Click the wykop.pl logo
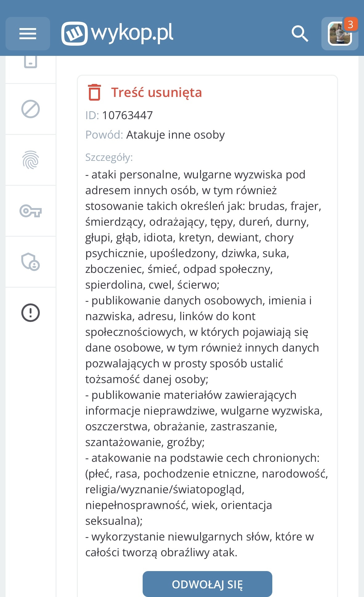Viewport: 364px width, 597px height. [x=117, y=33]
